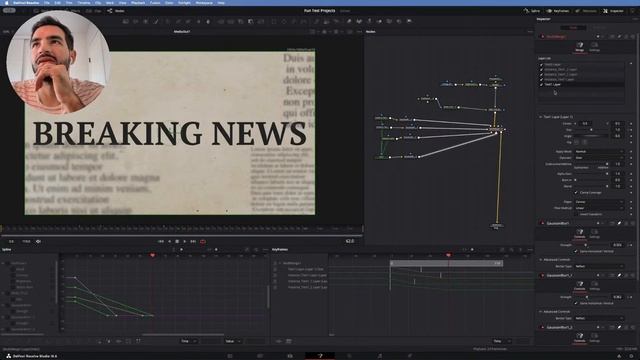Adjust the Size slider
640x360 pixels.
point(591,130)
